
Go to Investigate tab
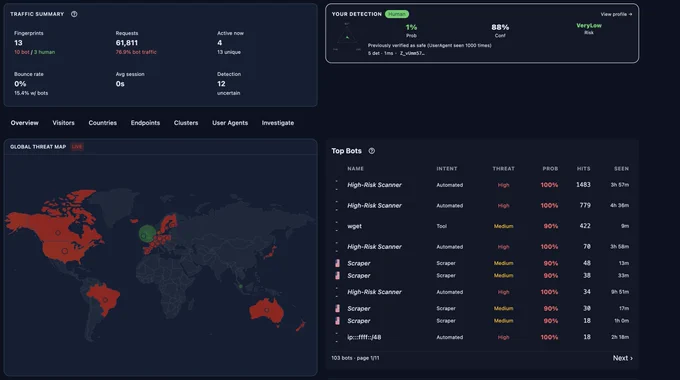click(x=278, y=123)
